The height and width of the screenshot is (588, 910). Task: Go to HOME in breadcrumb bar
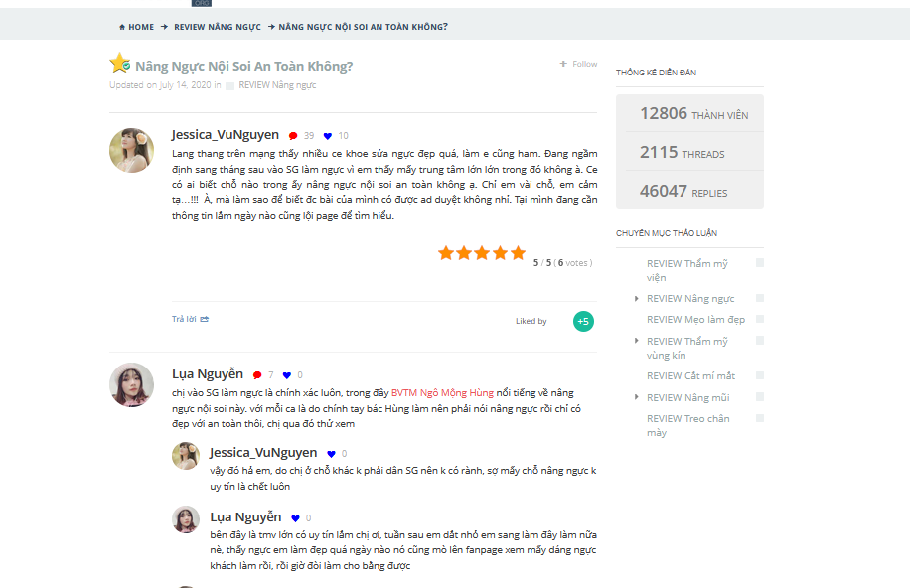click(141, 27)
